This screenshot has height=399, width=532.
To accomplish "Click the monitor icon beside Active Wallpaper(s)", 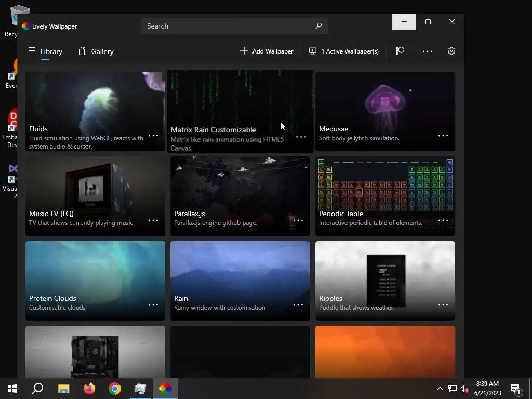I will (312, 51).
